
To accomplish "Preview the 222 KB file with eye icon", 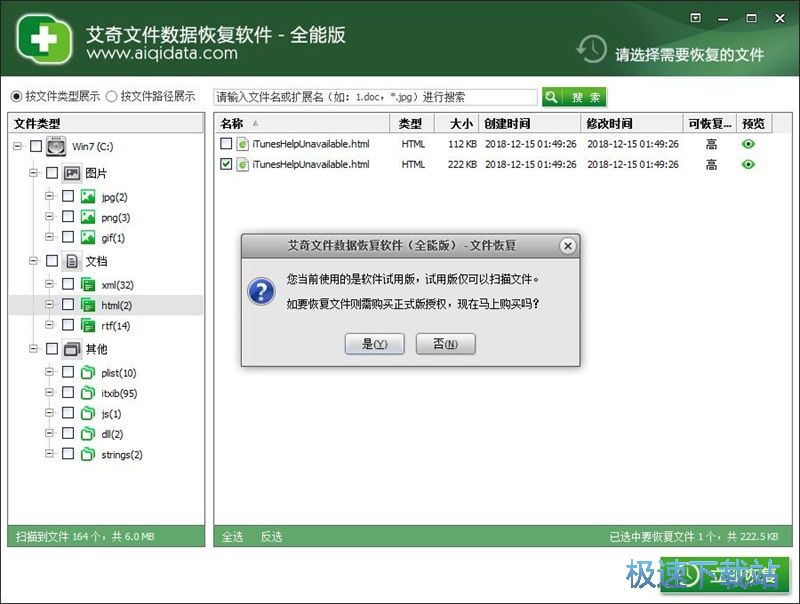I will tap(748, 164).
